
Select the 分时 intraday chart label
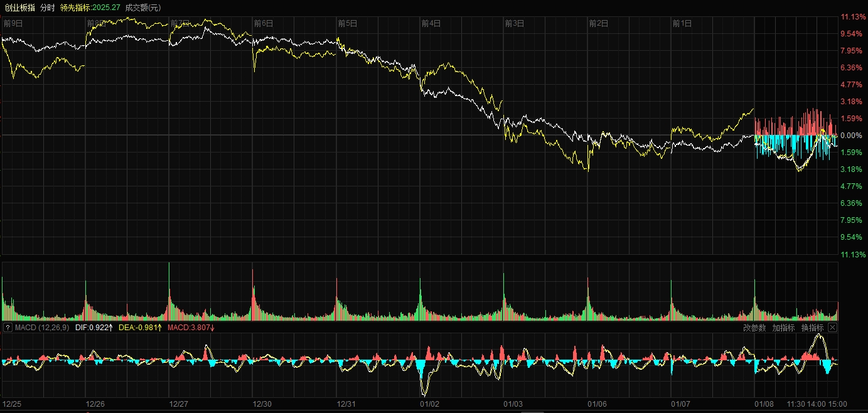point(47,8)
